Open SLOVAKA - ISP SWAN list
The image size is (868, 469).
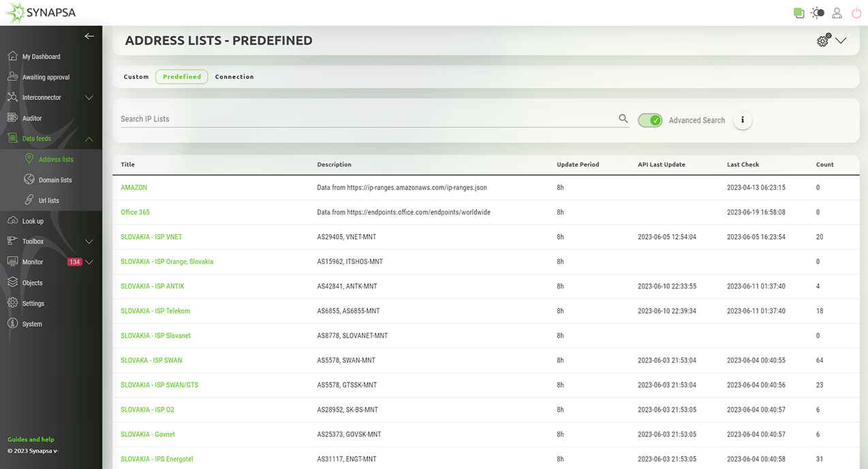click(x=151, y=360)
